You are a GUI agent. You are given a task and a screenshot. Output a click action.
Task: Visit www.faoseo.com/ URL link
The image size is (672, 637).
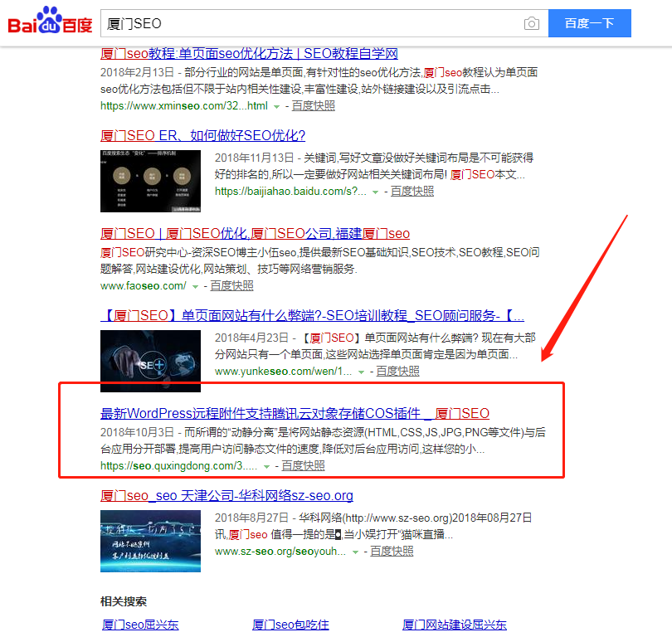coord(144,285)
